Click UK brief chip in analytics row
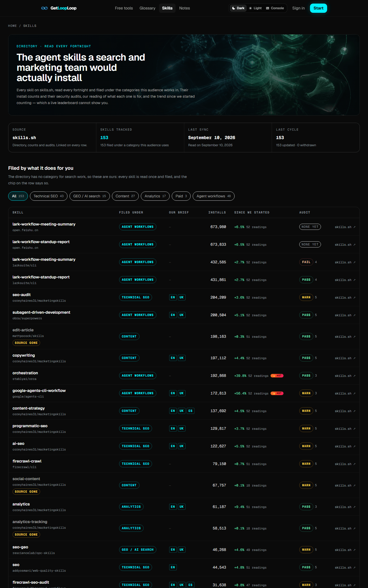Viewport: 368px width, 588px height. coord(181,507)
